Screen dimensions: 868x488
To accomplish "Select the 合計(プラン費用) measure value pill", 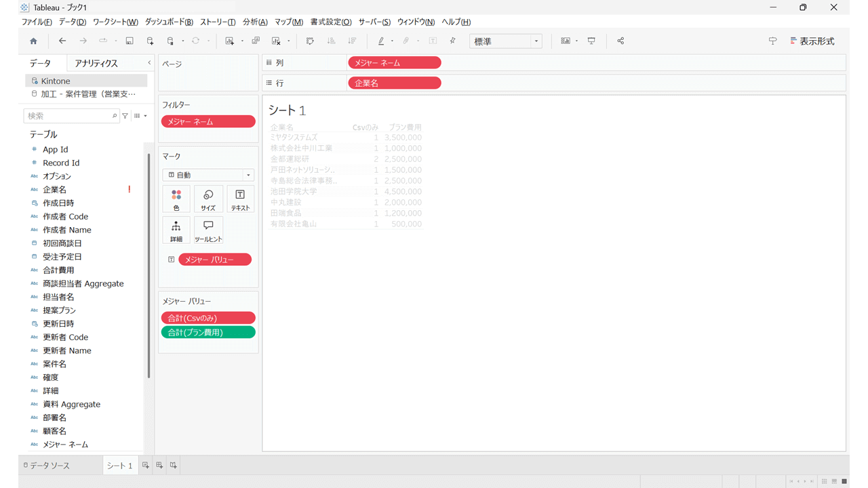I will (208, 332).
